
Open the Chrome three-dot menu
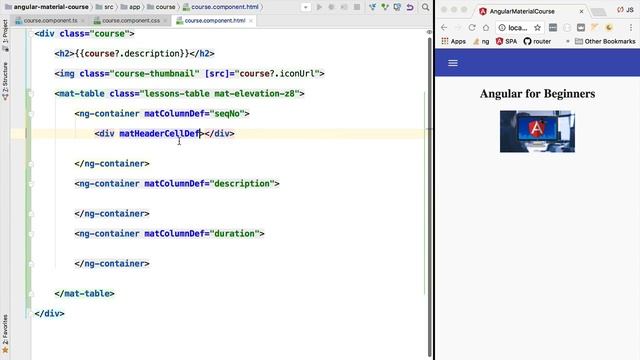click(x=631, y=27)
